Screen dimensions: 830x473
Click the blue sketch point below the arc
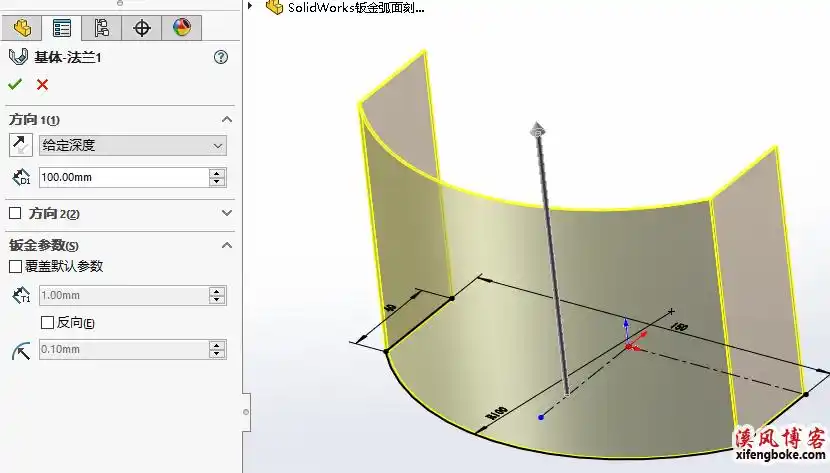541,417
